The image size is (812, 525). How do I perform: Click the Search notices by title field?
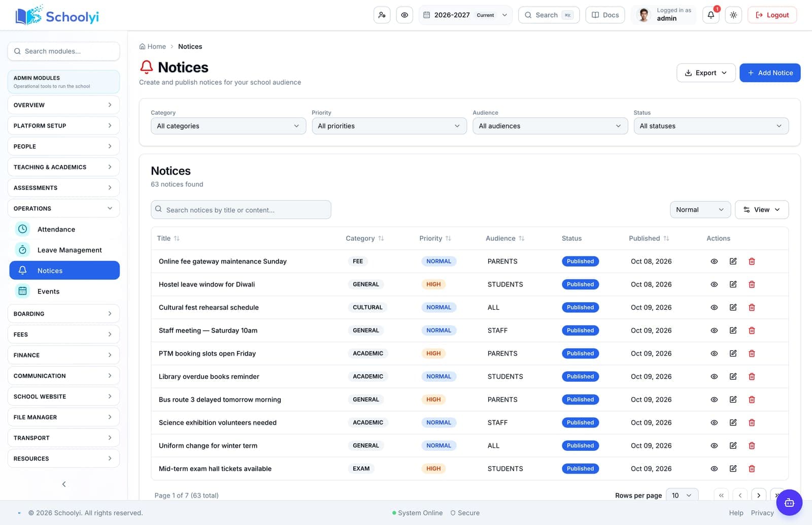241,210
